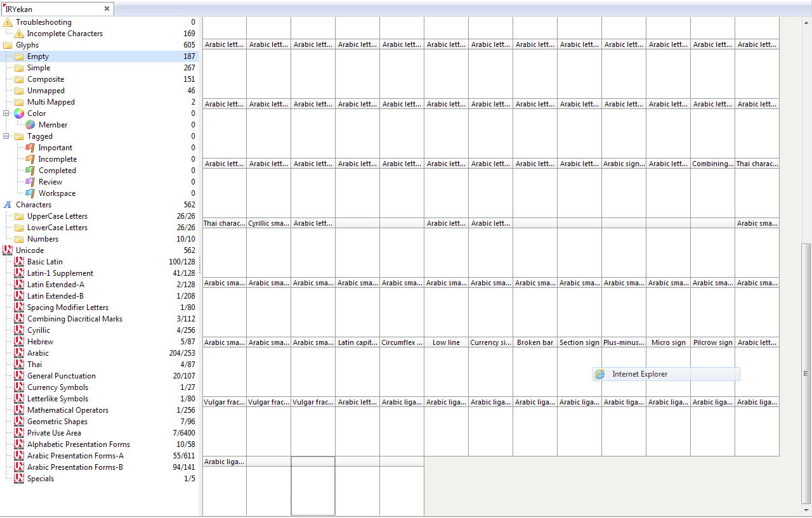Click the Completed green tag icon
The image size is (812, 518).
click(30, 171)
